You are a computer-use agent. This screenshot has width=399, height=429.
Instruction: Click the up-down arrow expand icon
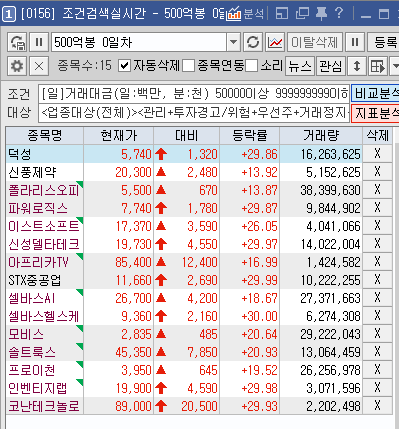pyautogui.click(x=357, y=66)
